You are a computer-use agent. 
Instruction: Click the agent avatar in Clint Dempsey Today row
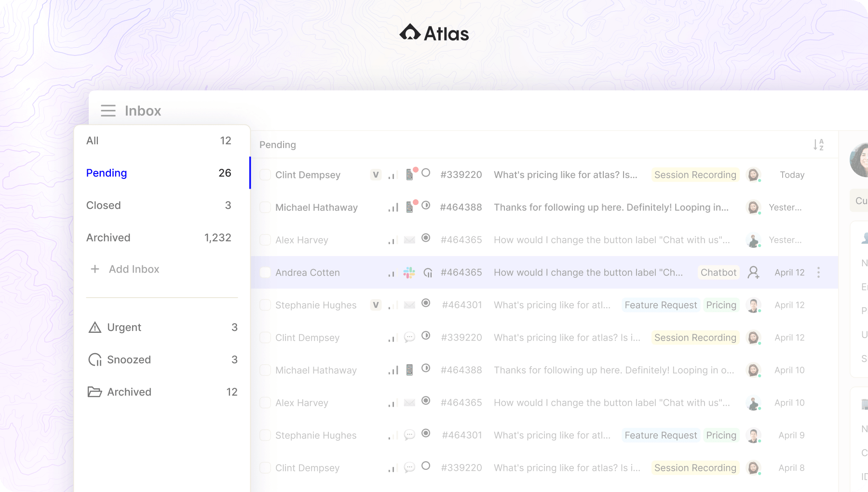coord(753,175)
